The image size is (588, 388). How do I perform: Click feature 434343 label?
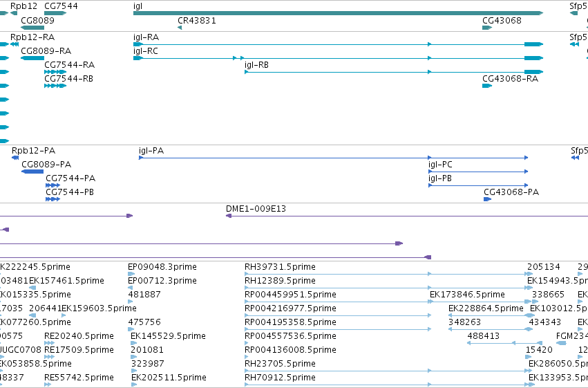(545, 322)
